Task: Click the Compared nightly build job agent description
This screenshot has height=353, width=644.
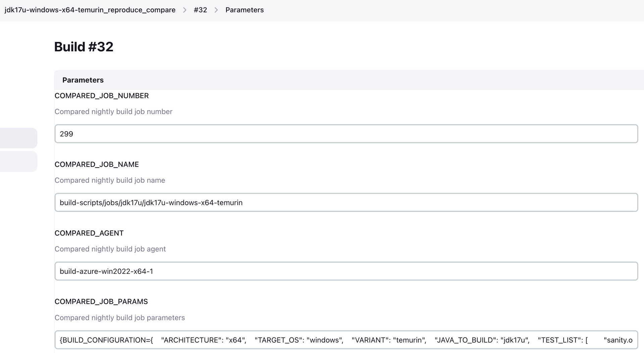Action: coord(110,249)
